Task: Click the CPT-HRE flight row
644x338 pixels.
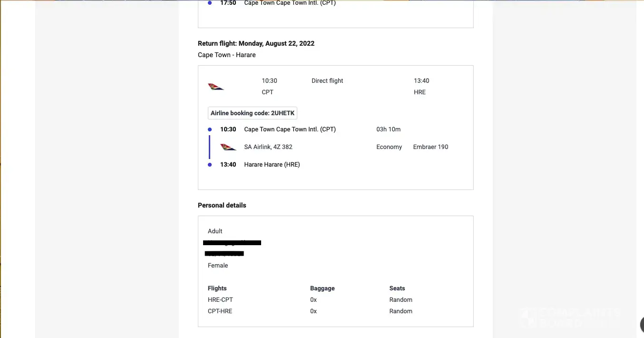Action: [x=220, y=311]
